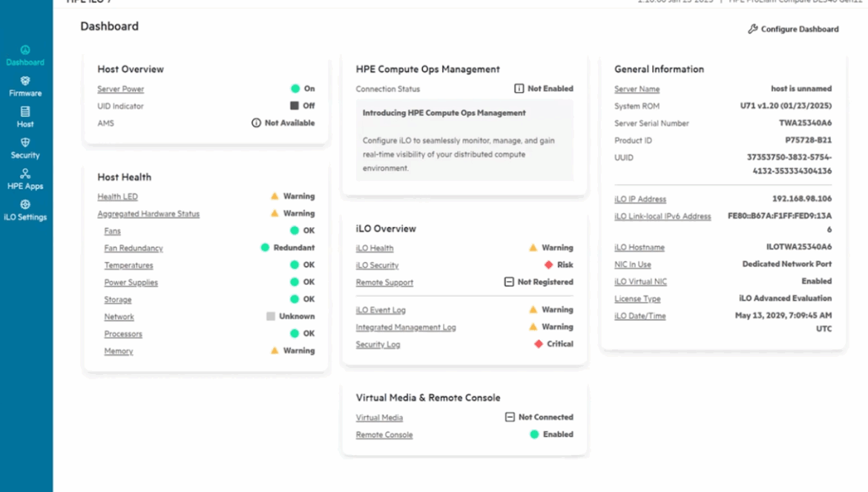Click the Memory warning triangle icon
868x492 pixels.
coord(274,350)
